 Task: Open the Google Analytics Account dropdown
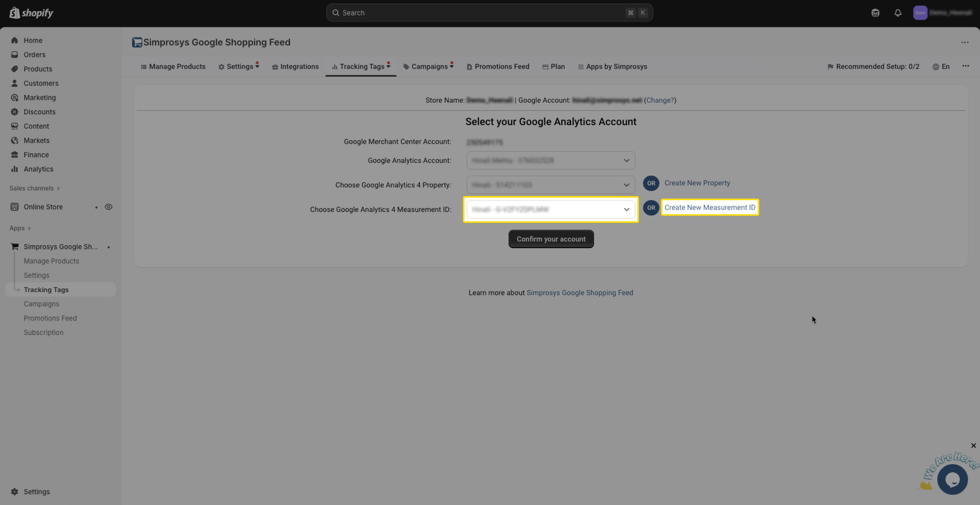coord(551,161)
